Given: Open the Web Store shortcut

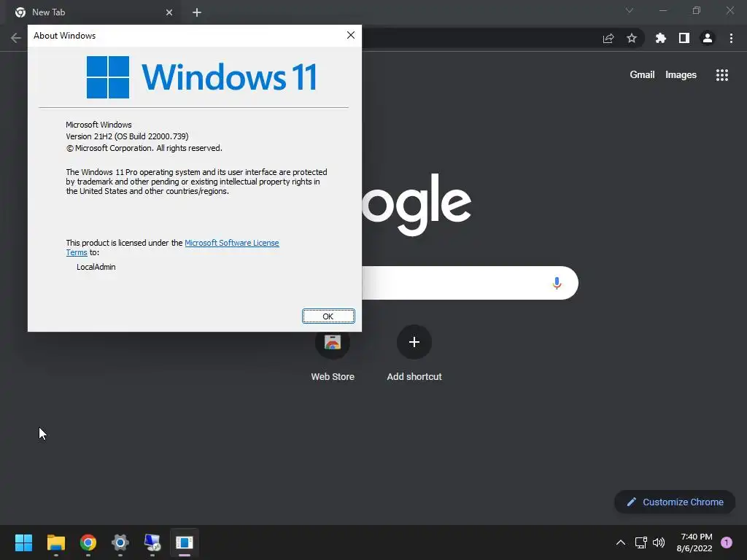Looking at the screenshot, I should coord(333,354).
